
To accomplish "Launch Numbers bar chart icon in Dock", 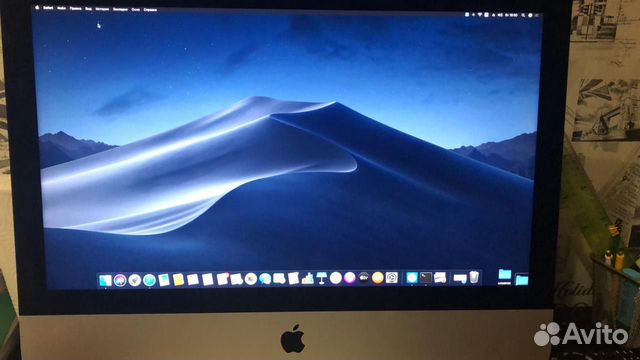I will pyautogui.click(x=307, y=278).
